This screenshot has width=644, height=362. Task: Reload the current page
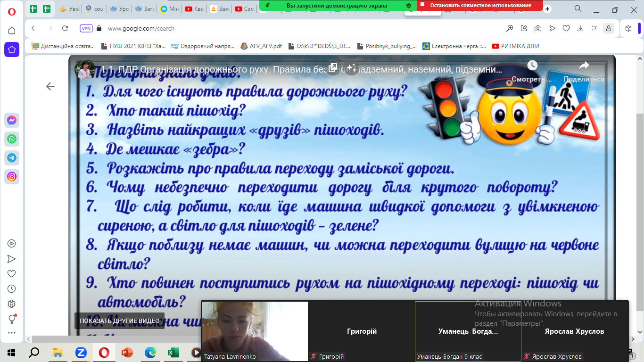(x=65, y=28)
